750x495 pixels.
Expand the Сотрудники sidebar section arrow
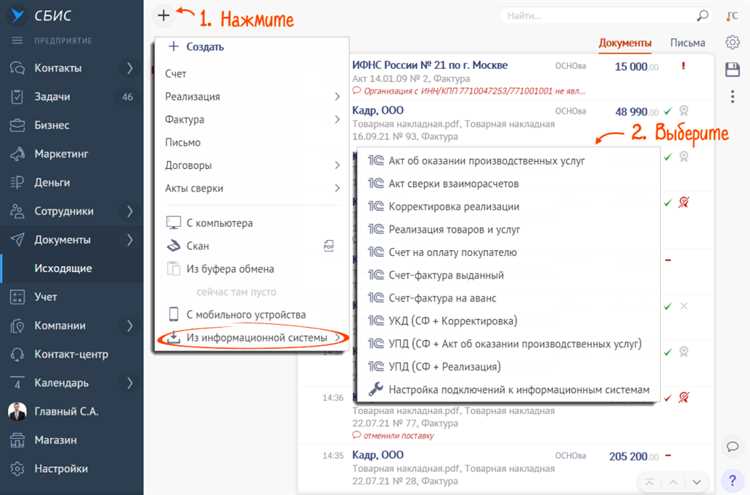click(130, 211)
